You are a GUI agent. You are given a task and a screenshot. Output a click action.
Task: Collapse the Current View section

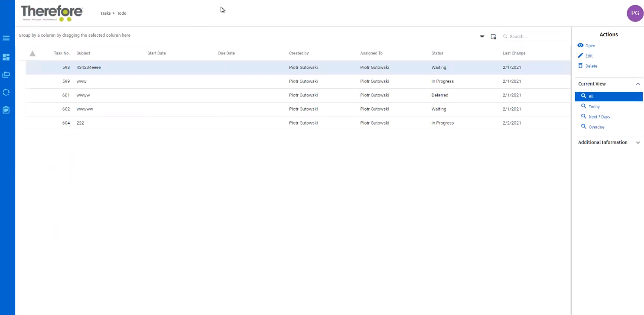click(637, 84)
